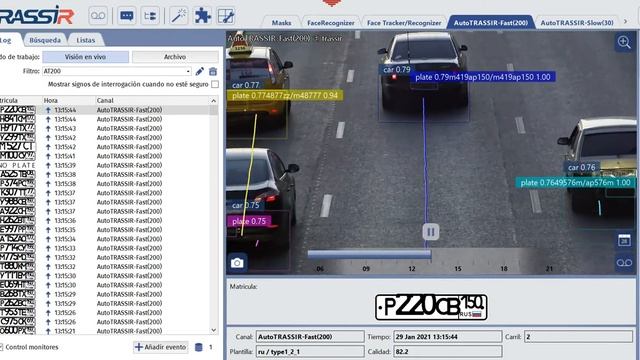Open the Log tab
The image size is (640, 360).
[x=7, y=40]
